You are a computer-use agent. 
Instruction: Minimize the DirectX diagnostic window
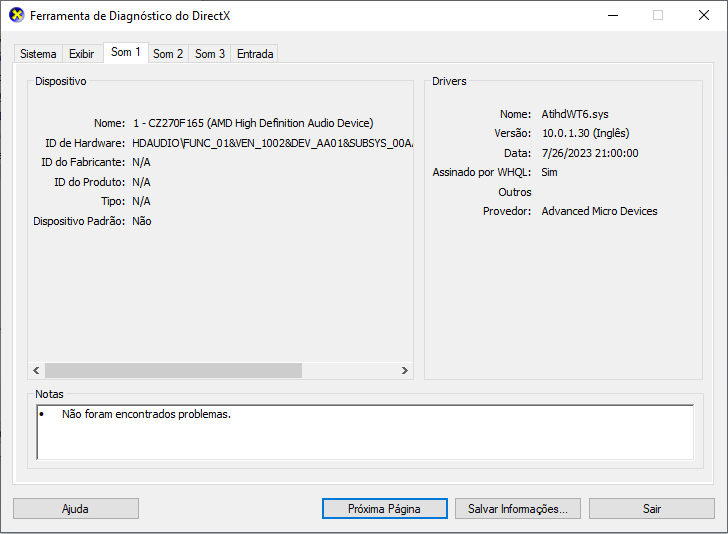click(613, 15)
